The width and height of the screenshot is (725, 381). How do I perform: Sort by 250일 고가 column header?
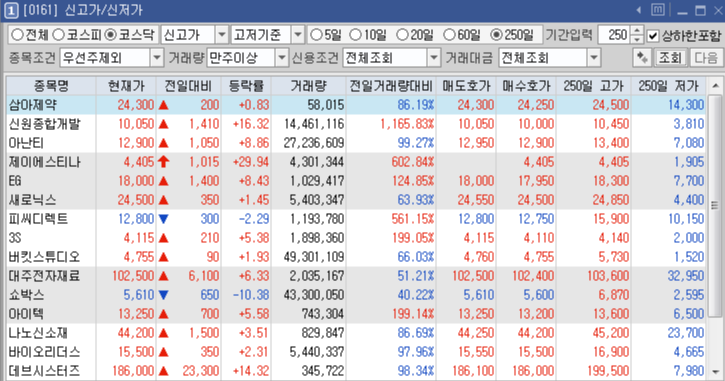click(x=593, y=86)
